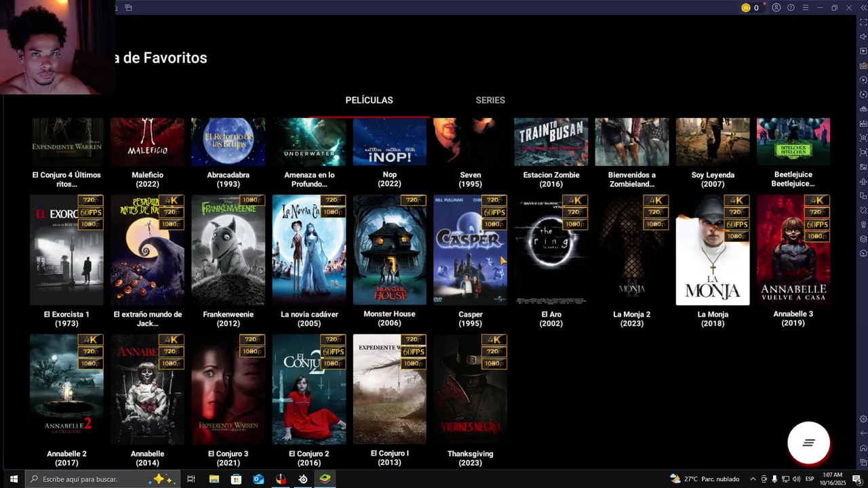The width and height of the screenshot is (868, 488).
Task: Open the El Conjuro I poster
Action: coord(390,390)
